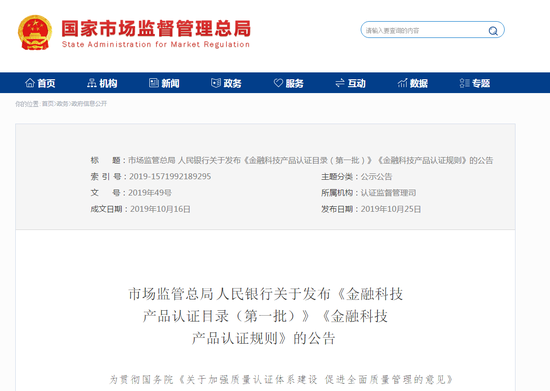Image resolution: width=550 pixels, height=391 pixels.
Task: Click the State Administration for Market Regulation text
Action: click(156, 45)
